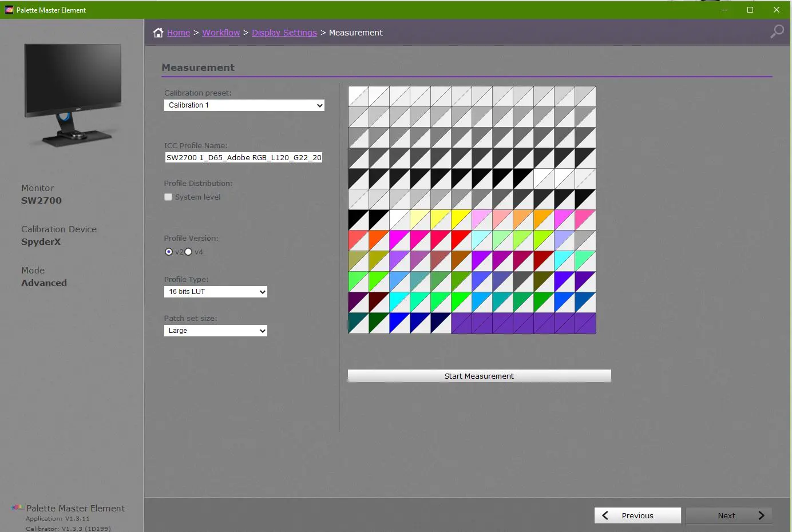Open the Calibration preset dropdown
This screenshot has height=532, width=792.
(x=244, y=105)
